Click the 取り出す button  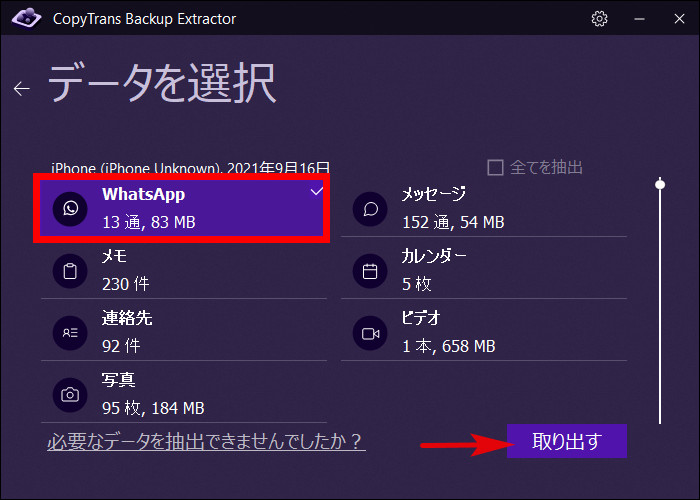click(567, 441)
